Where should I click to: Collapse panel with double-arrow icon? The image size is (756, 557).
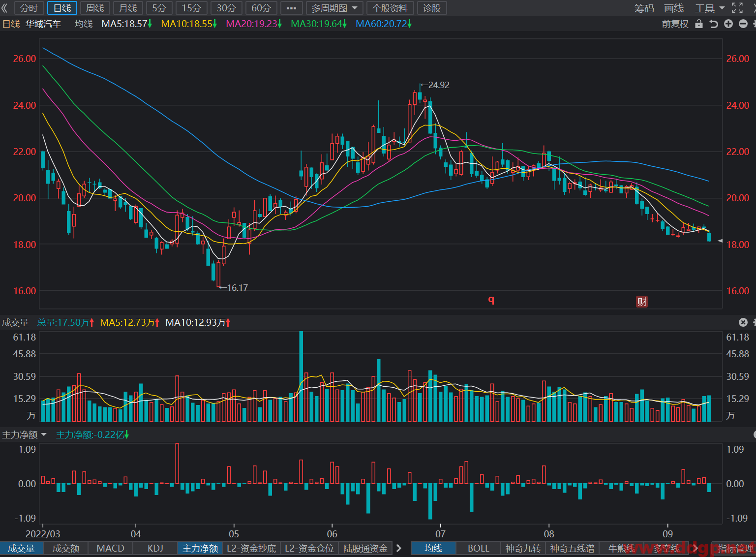point(5,8)
